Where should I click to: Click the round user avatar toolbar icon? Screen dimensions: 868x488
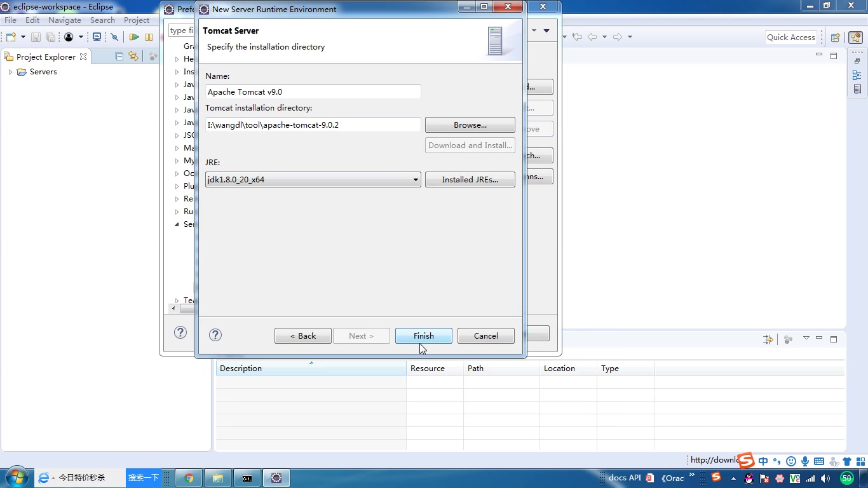pos(69,37)
